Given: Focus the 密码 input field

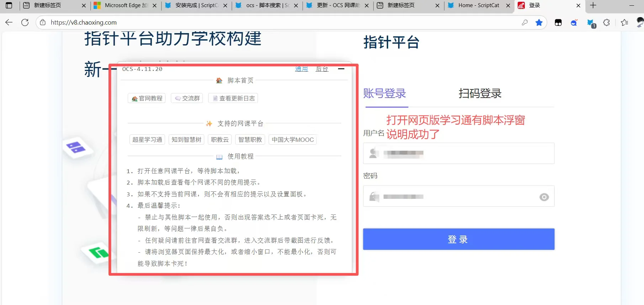Looking at the screenshot, I should 459,196.
